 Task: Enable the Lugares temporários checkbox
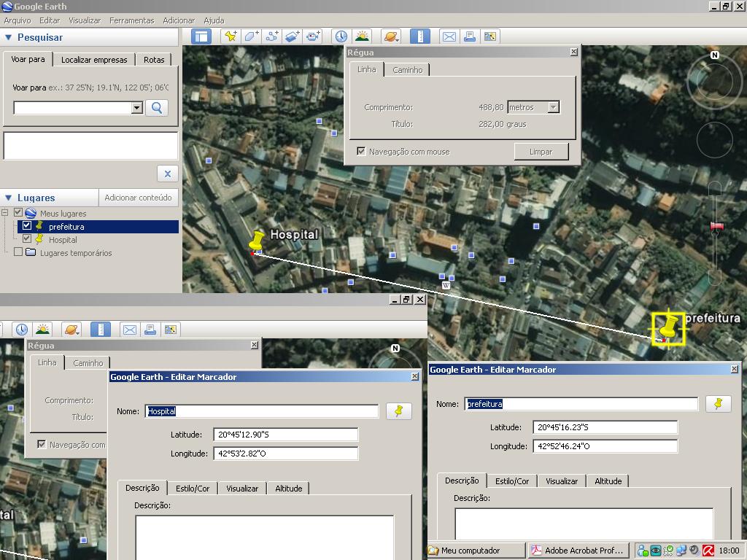click(x=18, y=252)
